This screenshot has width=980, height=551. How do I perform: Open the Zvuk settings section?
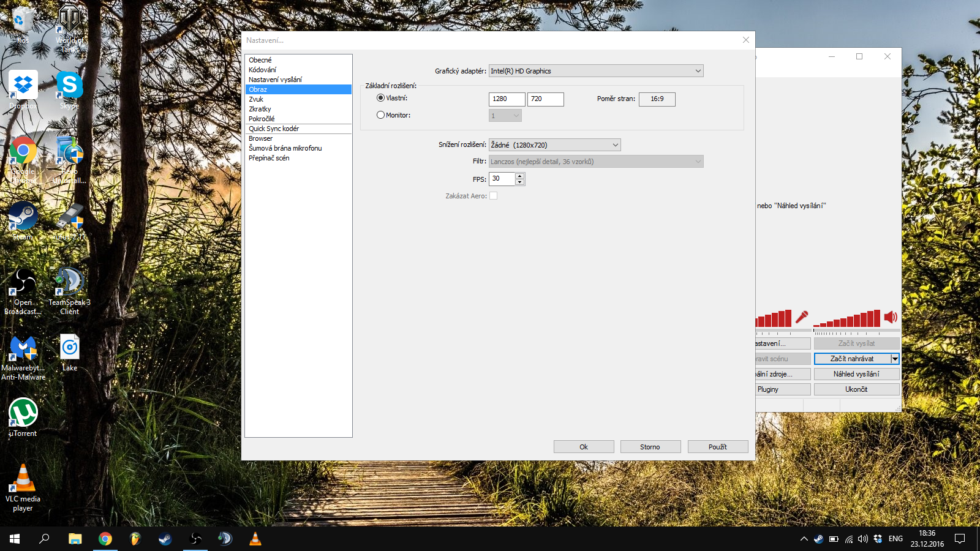coord(256,99)
